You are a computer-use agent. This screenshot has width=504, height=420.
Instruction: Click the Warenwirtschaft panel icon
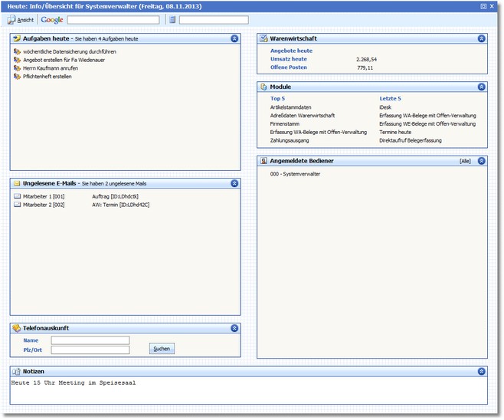tap(263, 38)
